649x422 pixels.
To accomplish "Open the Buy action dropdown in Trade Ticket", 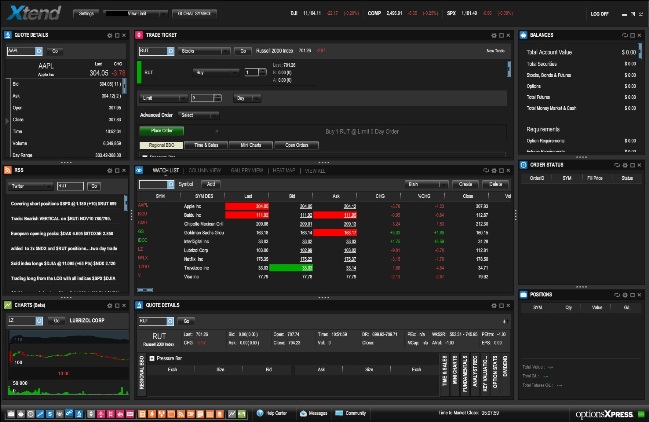I will pos(216,72).
